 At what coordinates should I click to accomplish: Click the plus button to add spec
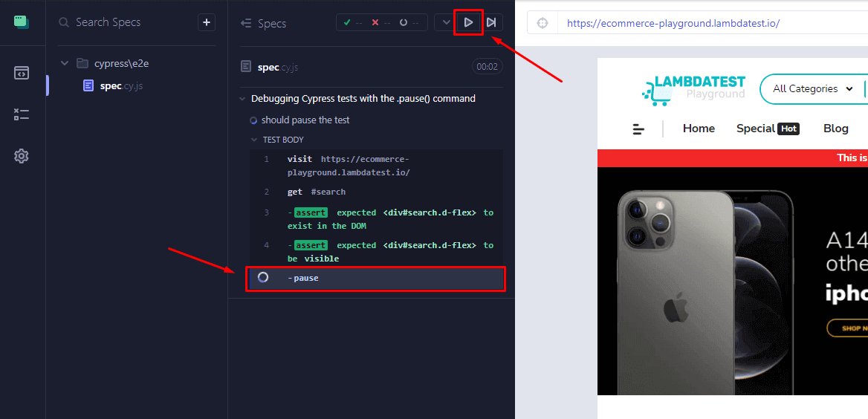coord(207,22)
